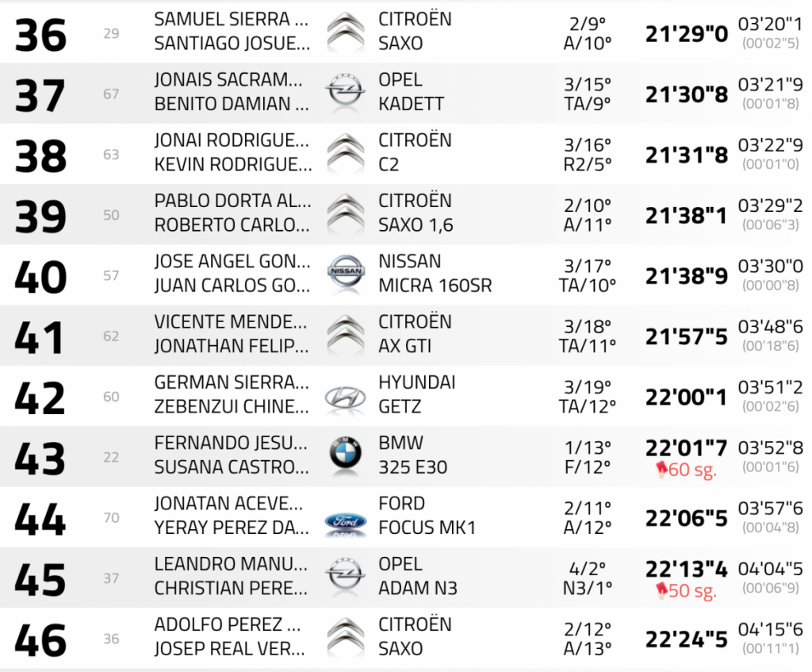The width and height of the screenshot is (812, 672).
Task: Click car number 70 in row 44
Action: pos(111,518)
